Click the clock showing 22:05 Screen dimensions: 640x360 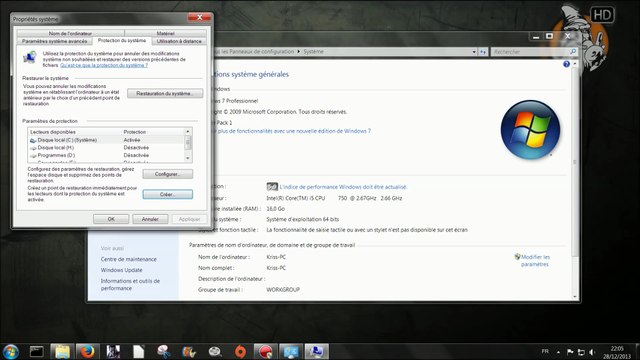pyautogui.click(x=618, y=348)
